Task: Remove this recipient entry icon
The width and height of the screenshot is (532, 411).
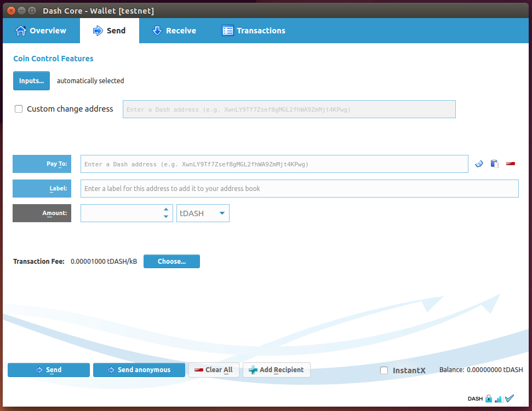Action: pos(511,164)
